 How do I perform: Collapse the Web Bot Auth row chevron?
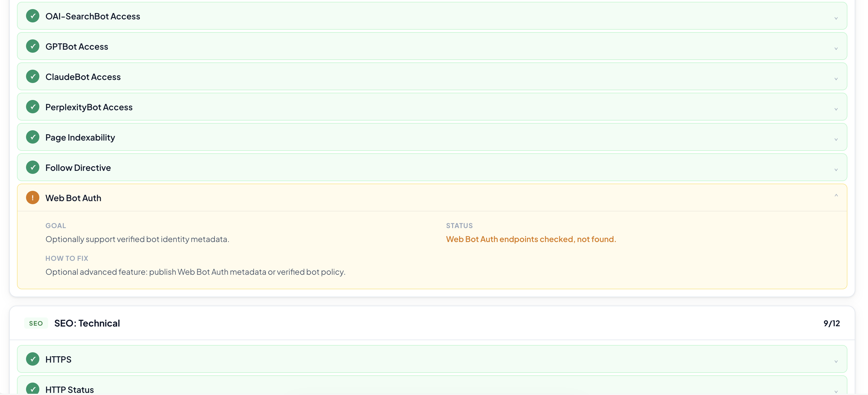[836, 195]
